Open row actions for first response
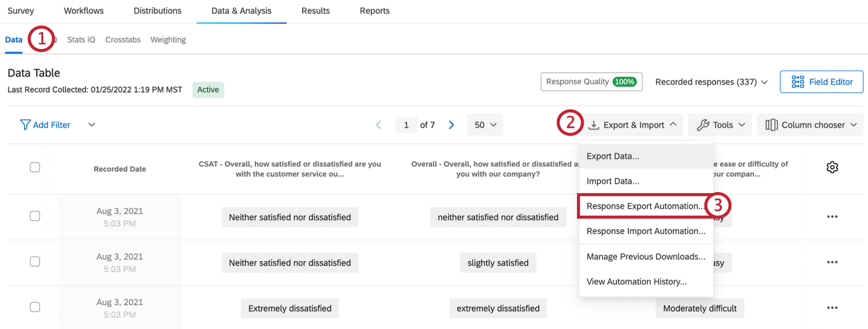Screen dimensions: 868x329 (832, 217)
